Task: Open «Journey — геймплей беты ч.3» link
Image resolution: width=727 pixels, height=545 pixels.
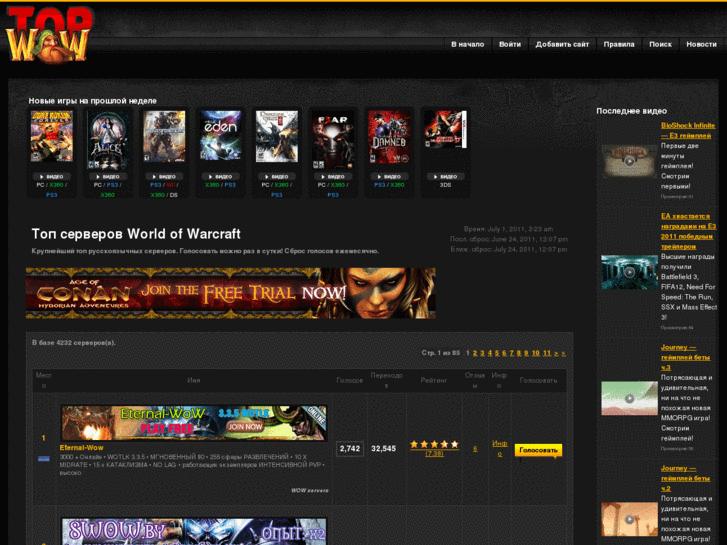Action: pyautogui.click(x=685, y=357)
